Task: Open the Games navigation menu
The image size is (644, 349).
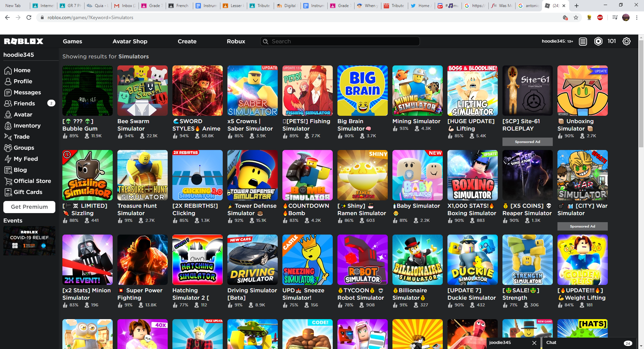Action: pos(72,41)
